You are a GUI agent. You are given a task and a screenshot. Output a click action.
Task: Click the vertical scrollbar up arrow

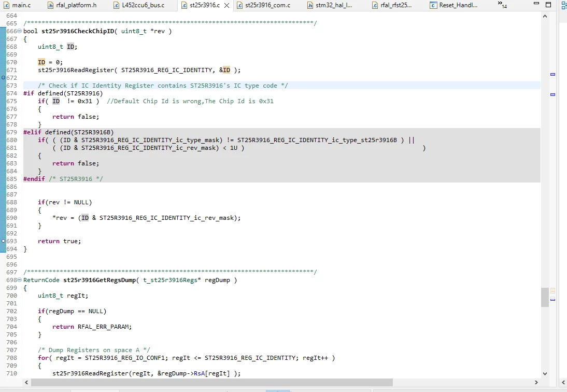tap(545, 16)
